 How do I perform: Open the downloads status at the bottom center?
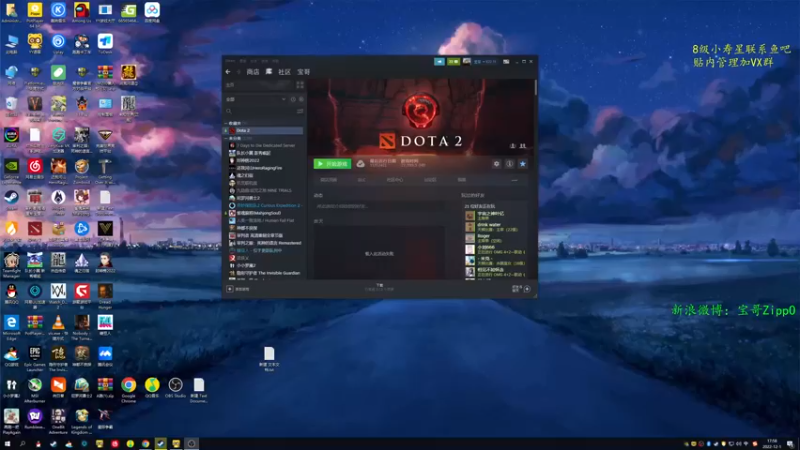pyautogui.click(x=379, y=287)
